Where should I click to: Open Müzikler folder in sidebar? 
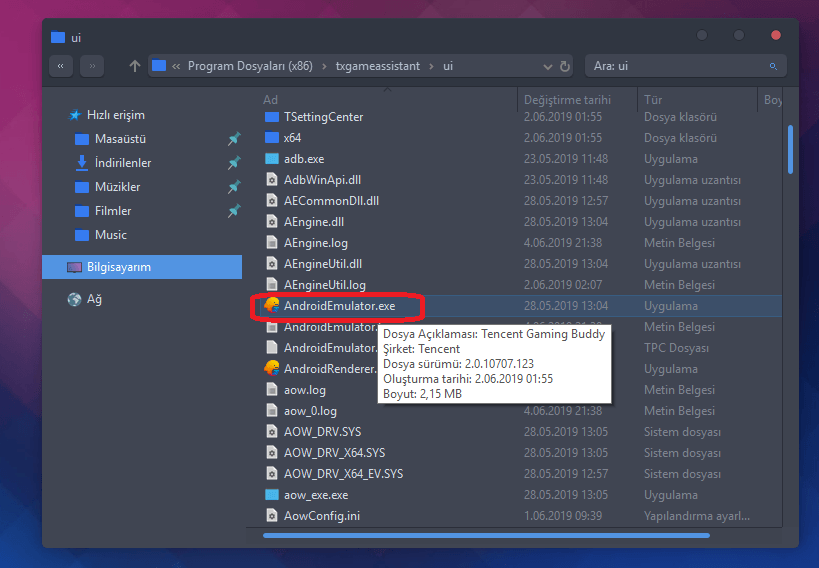(x=118, y=187)
